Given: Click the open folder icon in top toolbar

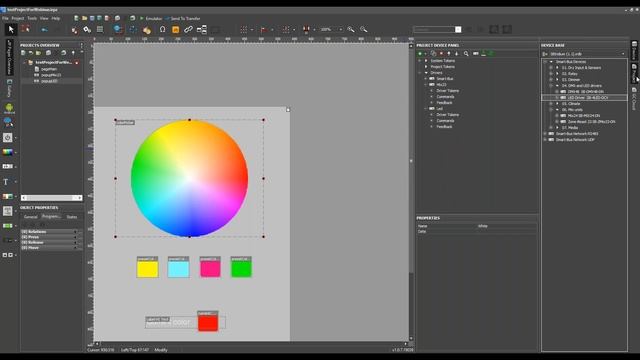Looking at the screenshot, I should [84, 18].
